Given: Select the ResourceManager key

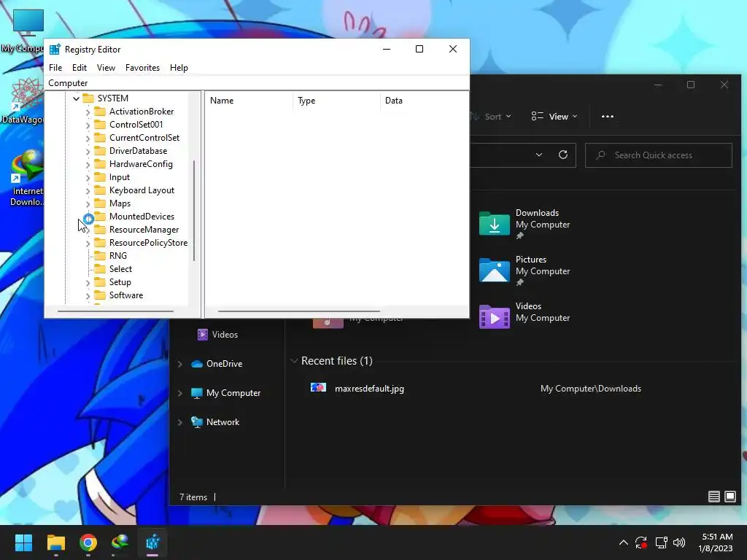Looking at the screenshot, I should click(x=144, y=230).
